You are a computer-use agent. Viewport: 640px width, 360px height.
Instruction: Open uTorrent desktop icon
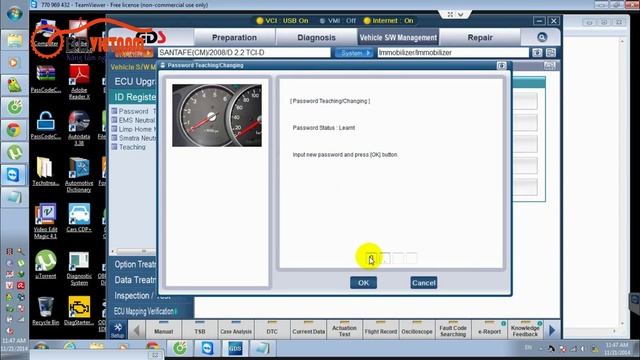[x=45, y=264]
